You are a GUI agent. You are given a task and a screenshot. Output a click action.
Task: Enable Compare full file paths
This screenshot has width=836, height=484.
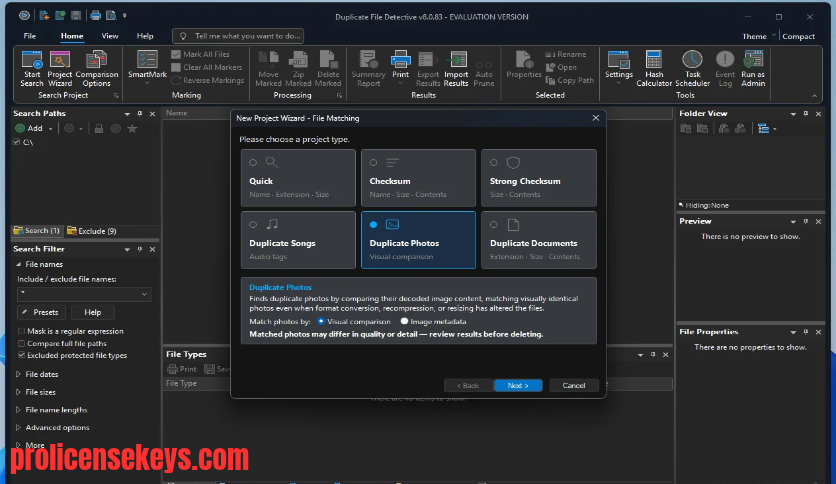(21, 344)
